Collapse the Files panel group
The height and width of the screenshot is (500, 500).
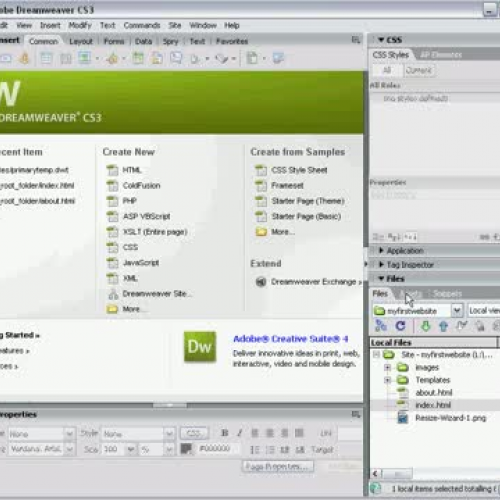tap(381, 279)
